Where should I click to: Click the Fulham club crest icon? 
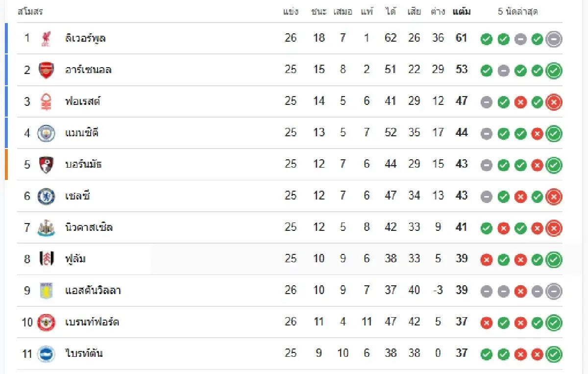coord(46,259)
